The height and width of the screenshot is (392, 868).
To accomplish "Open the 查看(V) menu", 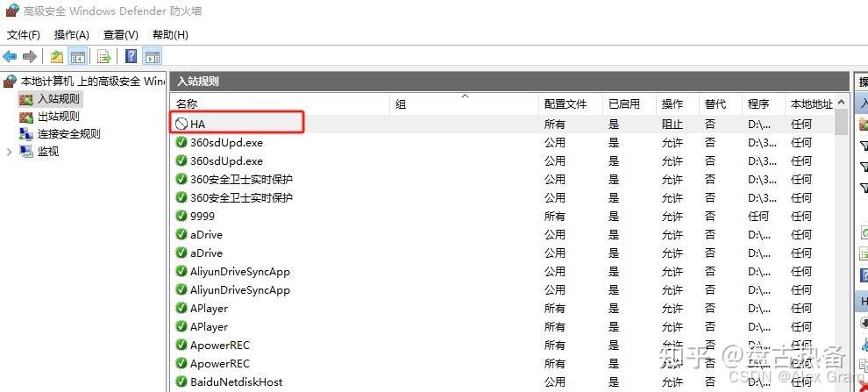I will tap(121, 35).
